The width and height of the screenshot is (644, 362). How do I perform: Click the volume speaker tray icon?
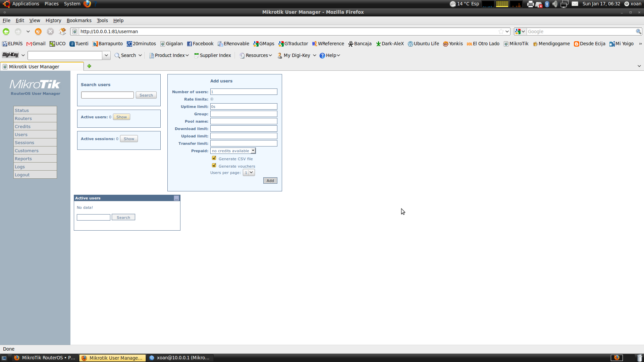tap(555, 4)
